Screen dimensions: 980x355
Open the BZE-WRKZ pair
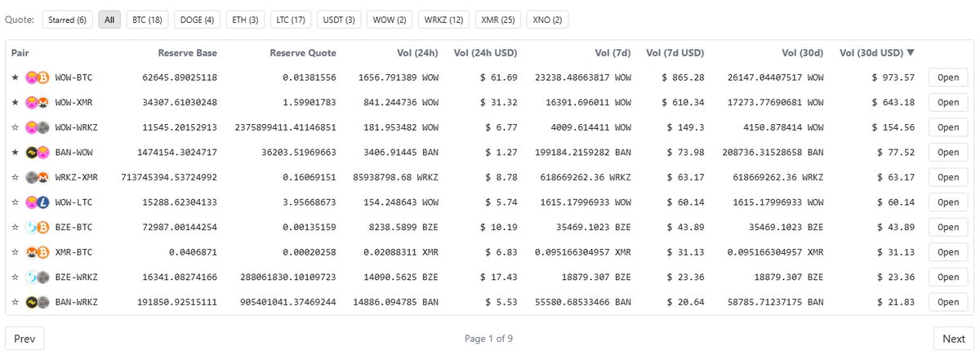point(948,277)
